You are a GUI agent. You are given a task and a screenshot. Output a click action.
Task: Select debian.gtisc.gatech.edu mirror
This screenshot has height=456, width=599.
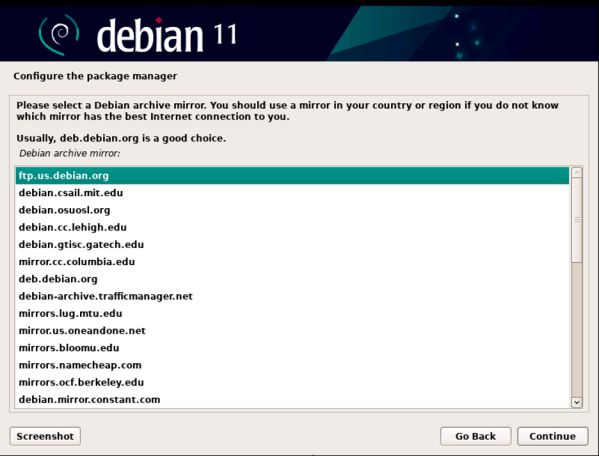tap(292, 244)
